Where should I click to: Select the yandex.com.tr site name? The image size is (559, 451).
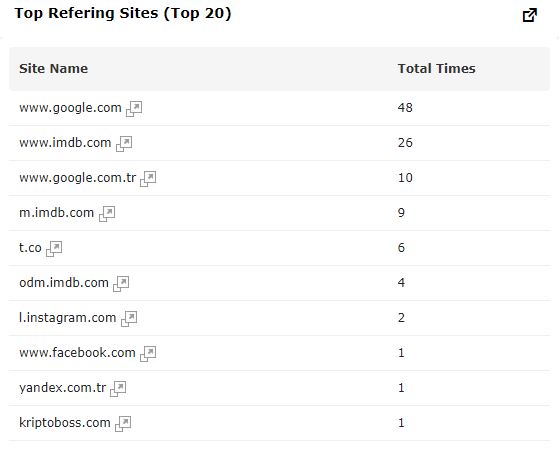[63, 388]
